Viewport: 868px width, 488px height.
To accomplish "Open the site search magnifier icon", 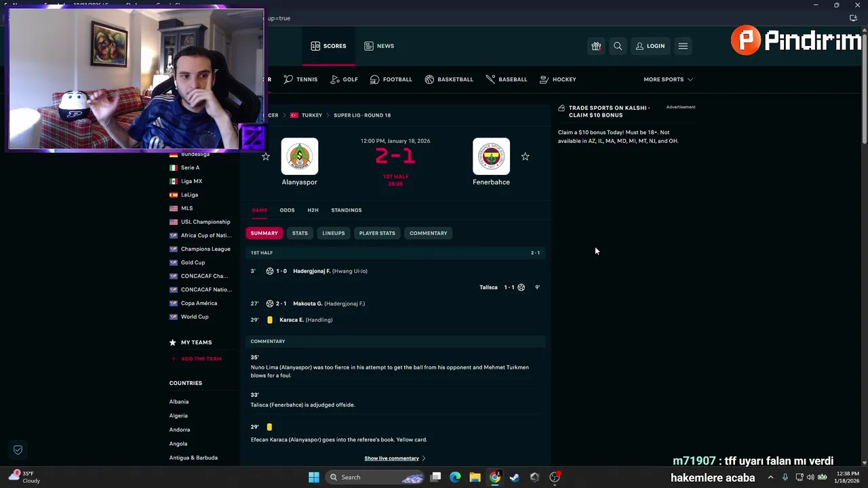I will pyautogui.click(x=618, y=46).
